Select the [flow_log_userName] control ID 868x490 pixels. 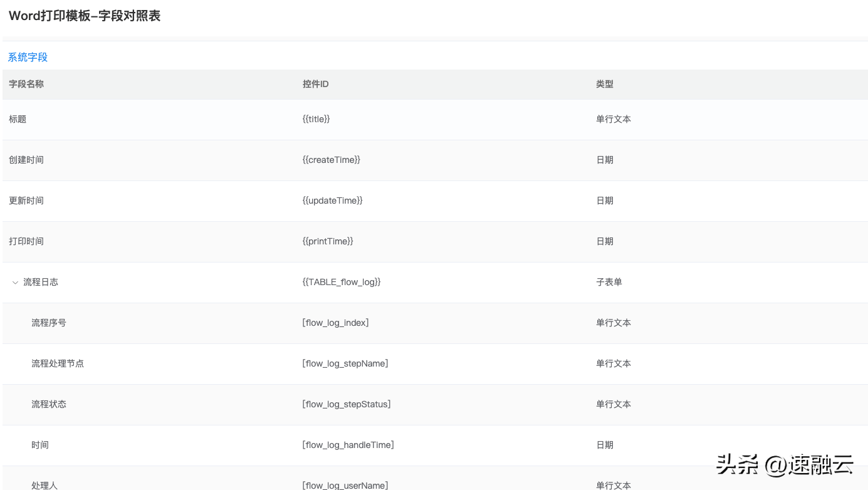coord(345,485)
